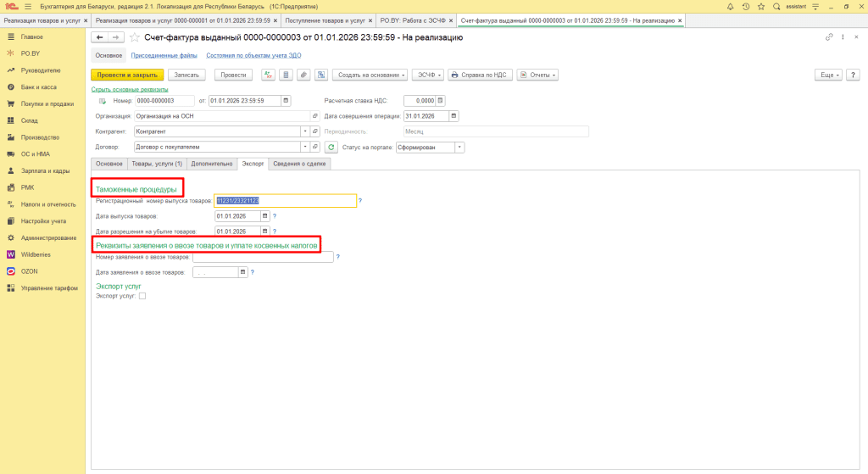The width and height of the screenshot is (868, 474).
Task: Open the Сведения о сделке tab
Action: 299,164
